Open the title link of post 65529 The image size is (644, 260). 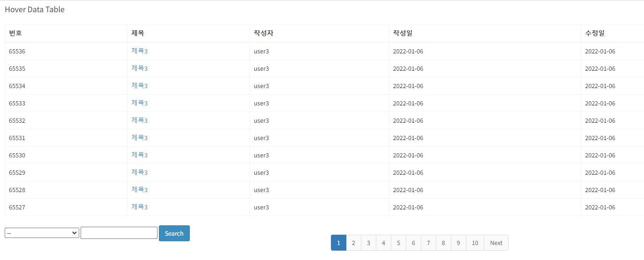(x=139, y=172)
